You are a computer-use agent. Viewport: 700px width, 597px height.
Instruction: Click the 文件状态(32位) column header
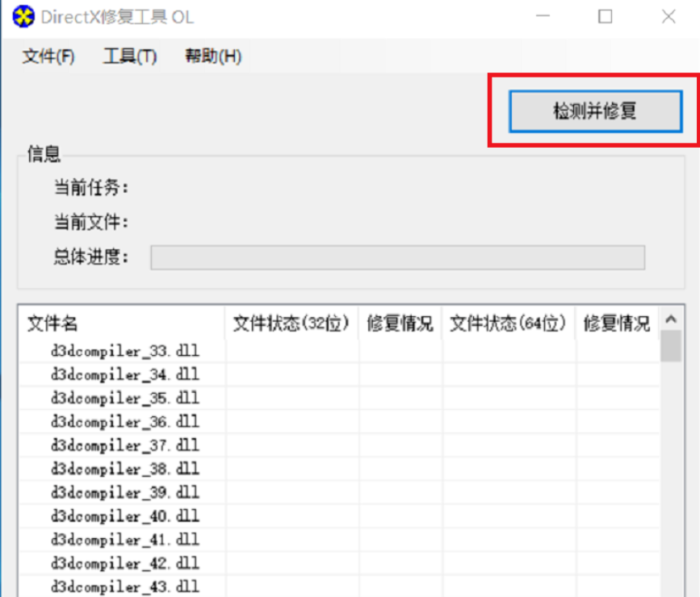[291, 324]
